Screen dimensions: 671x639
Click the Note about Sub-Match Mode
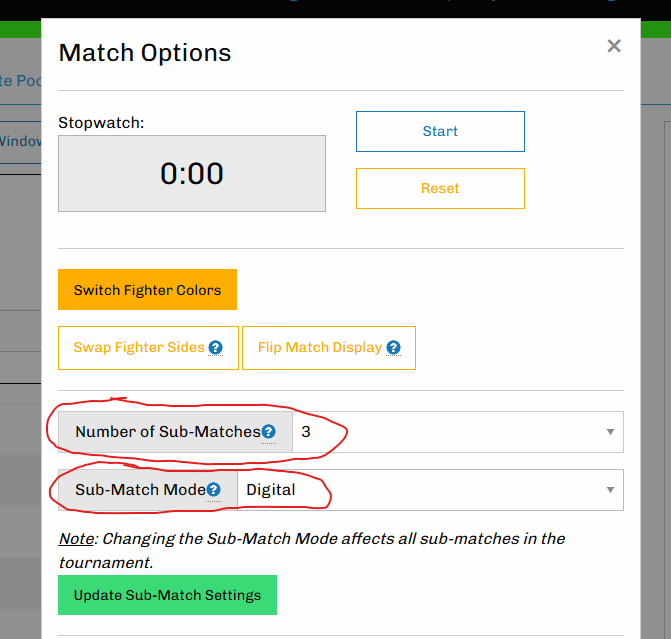[311, 549]
